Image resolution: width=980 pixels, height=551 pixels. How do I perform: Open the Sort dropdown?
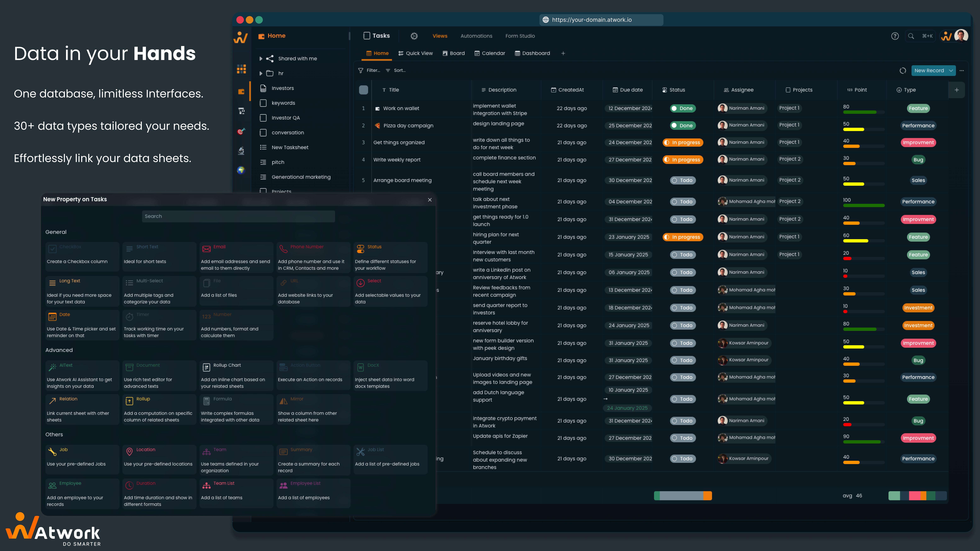[x=396, y=70]
